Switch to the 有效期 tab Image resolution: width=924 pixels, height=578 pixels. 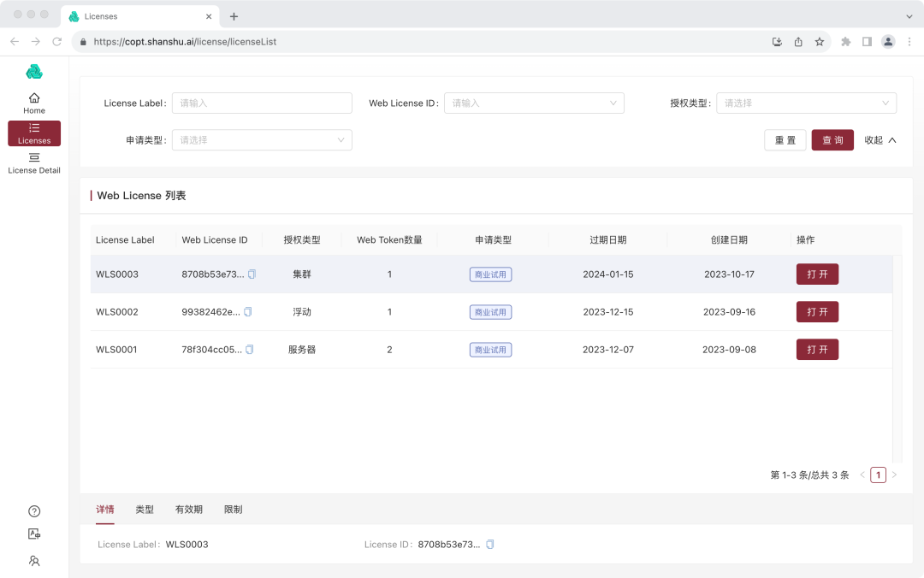coord(189,509)
